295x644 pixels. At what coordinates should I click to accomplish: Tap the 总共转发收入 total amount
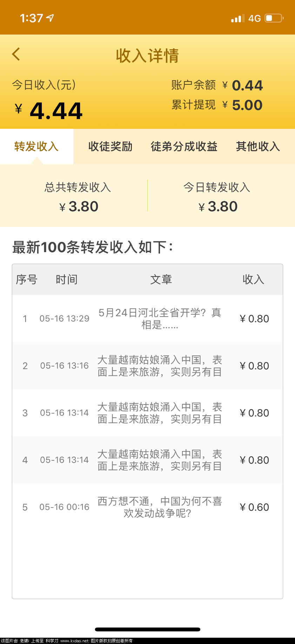click(x=79, y=206)
